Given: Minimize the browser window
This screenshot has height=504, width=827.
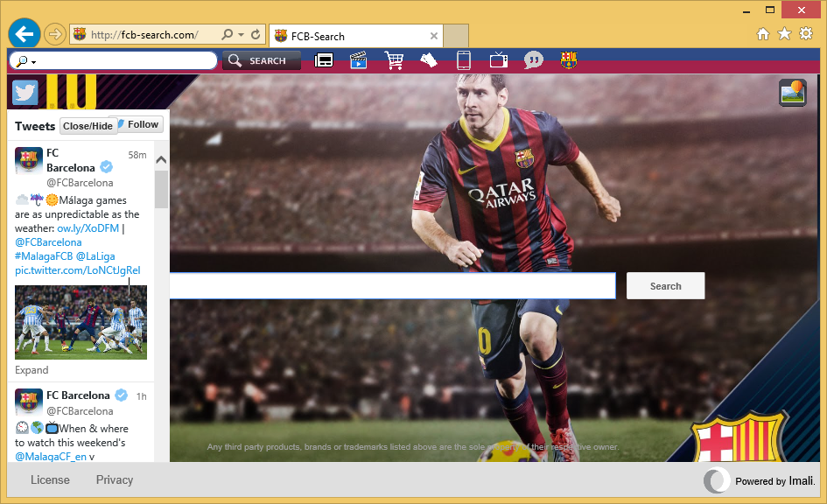Looking at the screenshot, I should [x=746, y=10].
